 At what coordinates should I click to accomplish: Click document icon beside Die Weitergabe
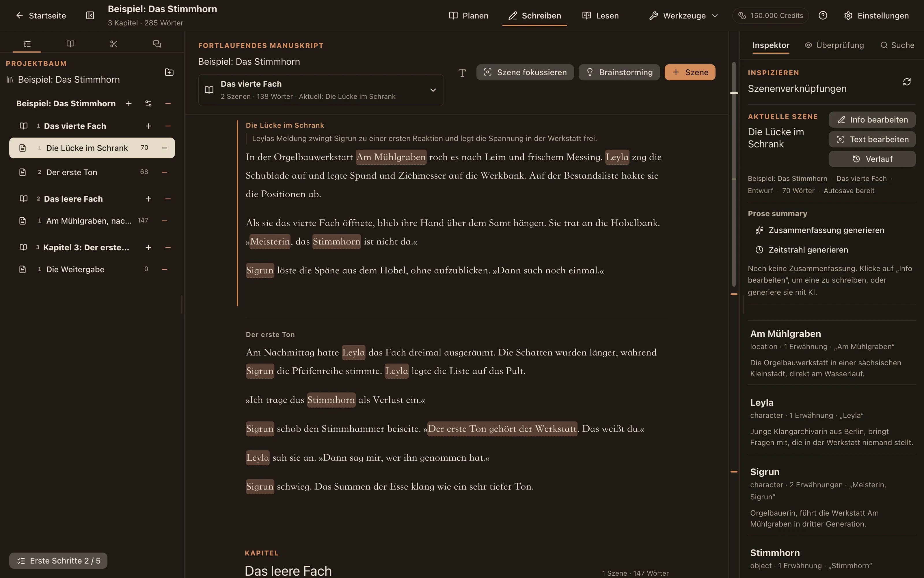coord(23,270)
